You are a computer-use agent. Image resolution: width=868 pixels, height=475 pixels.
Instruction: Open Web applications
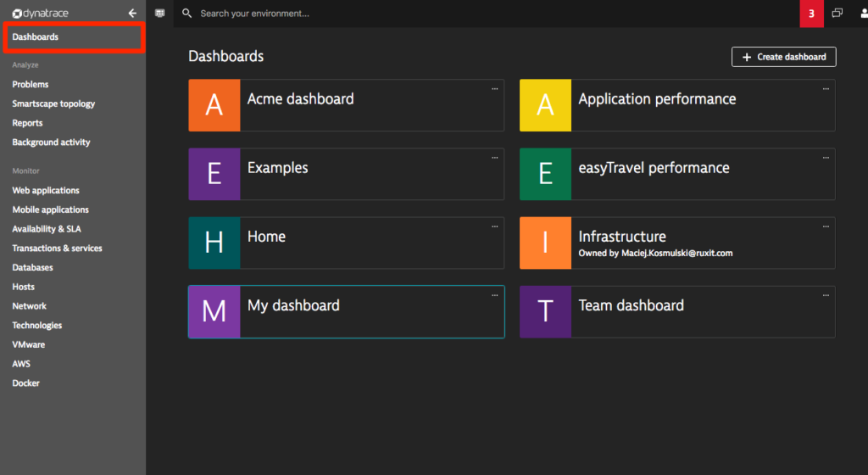point(46,191)
